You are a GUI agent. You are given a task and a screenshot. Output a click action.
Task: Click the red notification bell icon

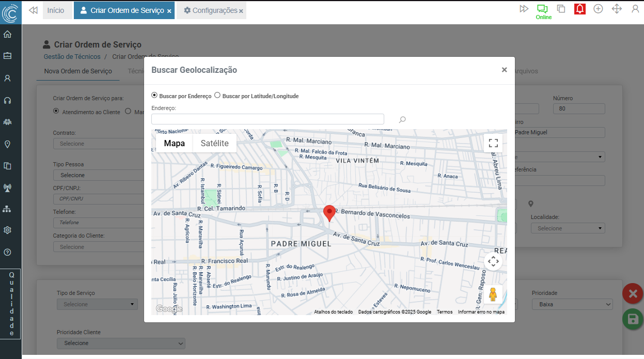pyautogui.click(x=580, y=9)
